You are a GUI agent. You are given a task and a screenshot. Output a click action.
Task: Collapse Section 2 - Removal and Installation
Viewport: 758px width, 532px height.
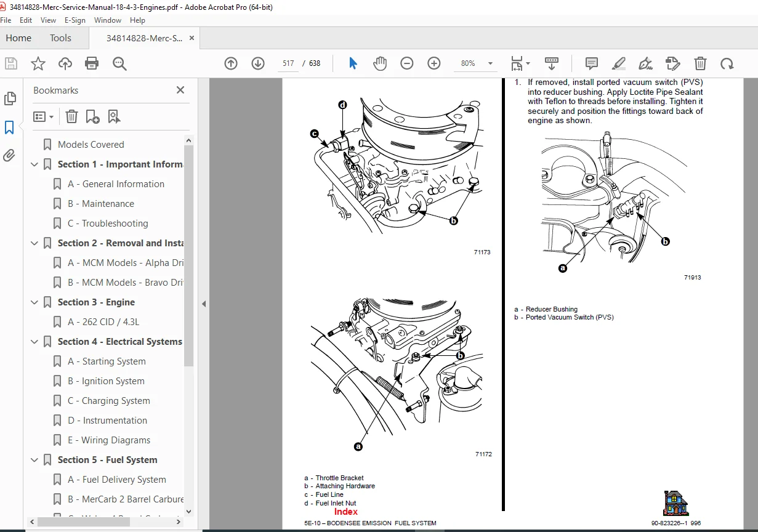click(x=34, y=243)
